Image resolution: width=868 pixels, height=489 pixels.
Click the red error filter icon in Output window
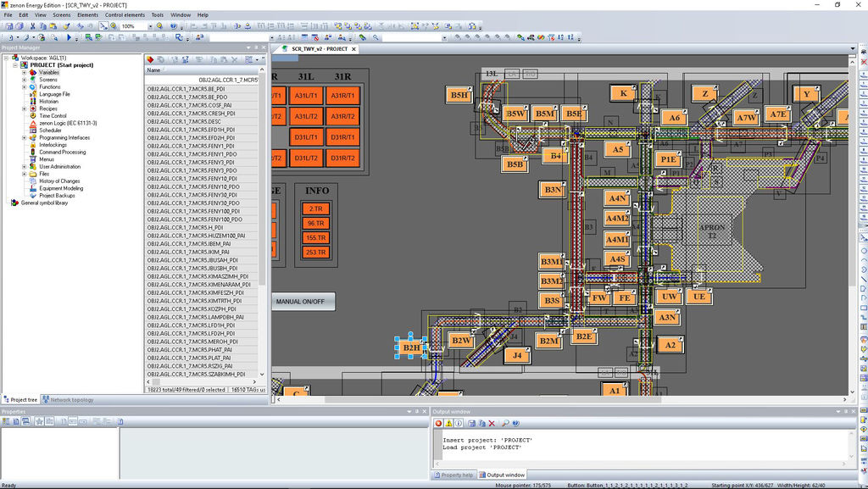click(438, 422)
